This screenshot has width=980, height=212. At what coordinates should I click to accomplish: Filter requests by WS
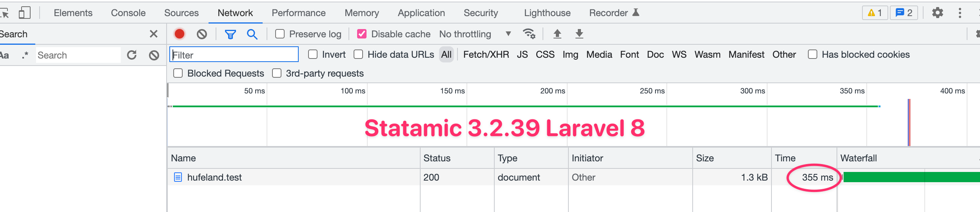[679, 55]
